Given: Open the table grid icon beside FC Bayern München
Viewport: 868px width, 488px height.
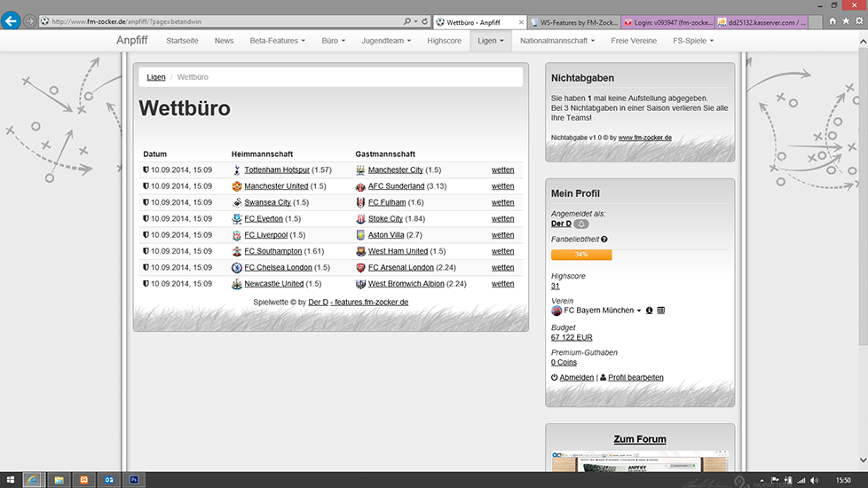Looking at the screenshot, I should point(661,311).
